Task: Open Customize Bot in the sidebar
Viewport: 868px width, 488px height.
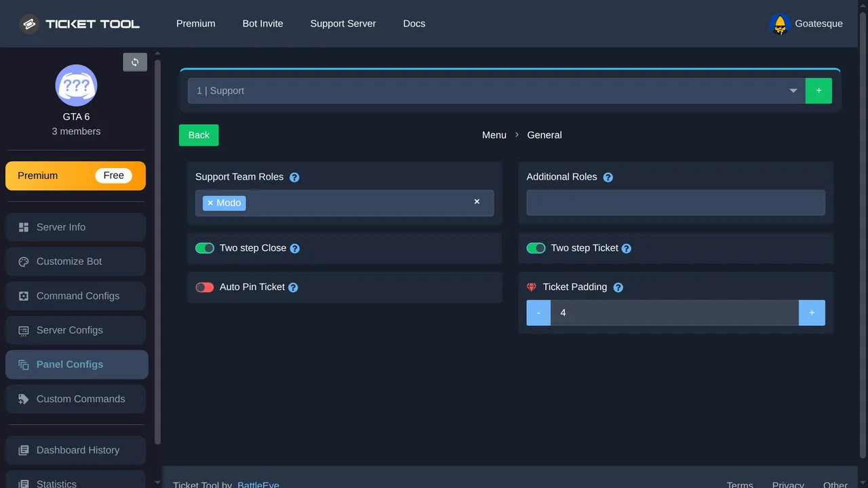Action: (x=76, y=262)
